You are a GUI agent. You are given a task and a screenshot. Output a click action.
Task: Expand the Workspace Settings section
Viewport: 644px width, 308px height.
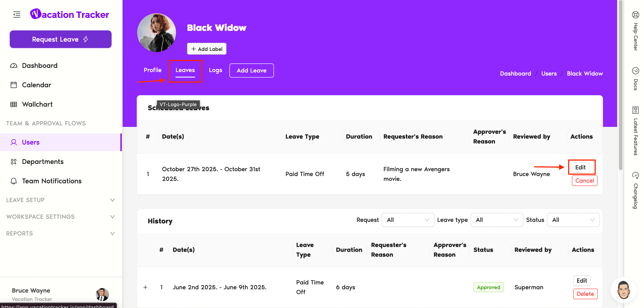point(112,217)
